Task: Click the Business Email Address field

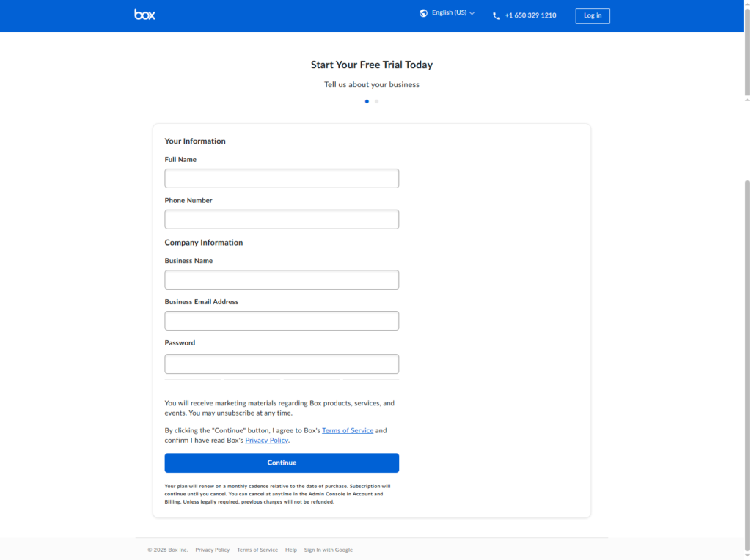Action: coord(282,320)
